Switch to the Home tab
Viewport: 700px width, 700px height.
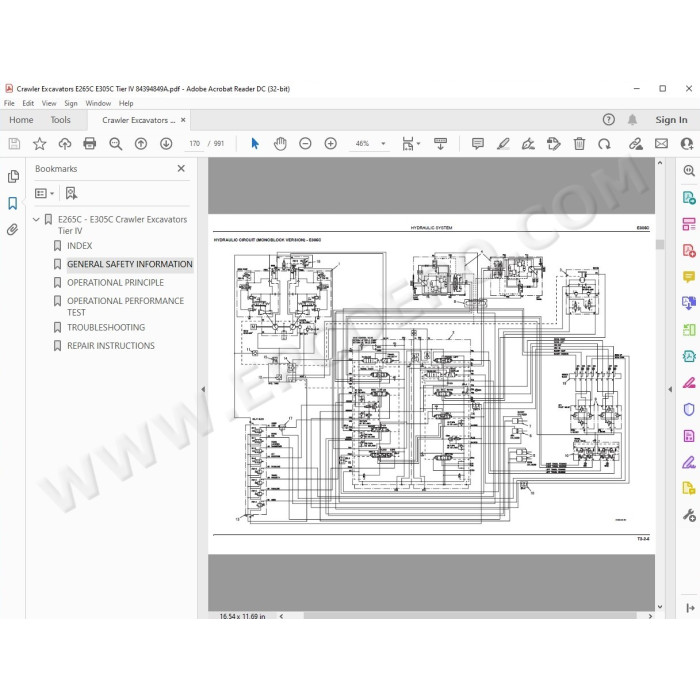(21, 120)
